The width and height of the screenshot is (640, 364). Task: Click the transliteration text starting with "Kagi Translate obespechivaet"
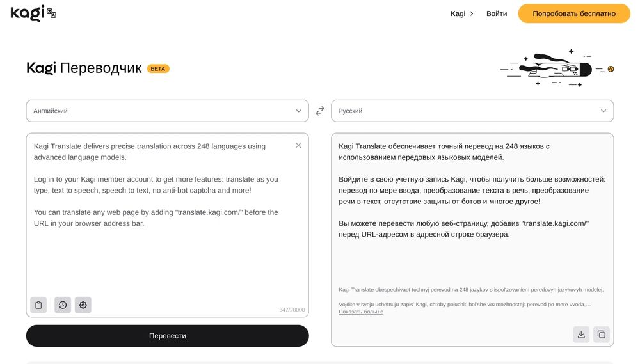[471, 290]
